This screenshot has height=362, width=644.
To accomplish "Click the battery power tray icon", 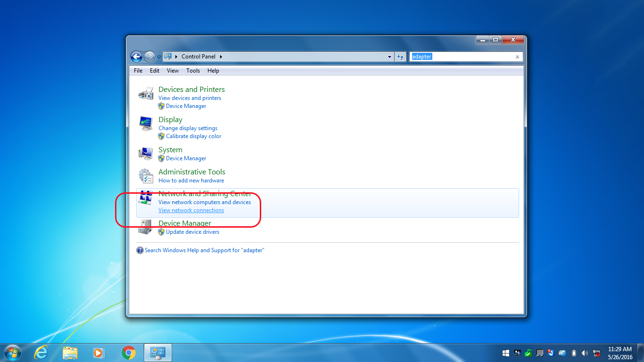I will pyautogui.click(x=574, y=353).
